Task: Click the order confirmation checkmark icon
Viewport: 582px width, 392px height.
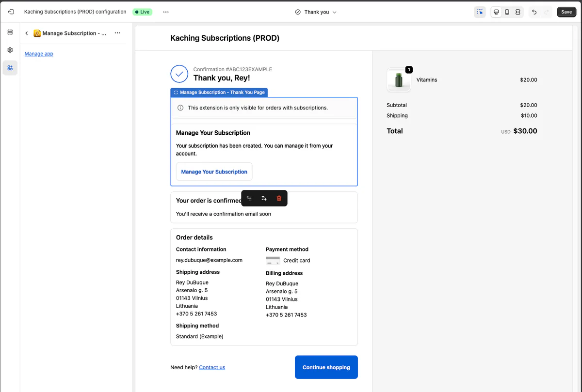Action: point(179,74)
